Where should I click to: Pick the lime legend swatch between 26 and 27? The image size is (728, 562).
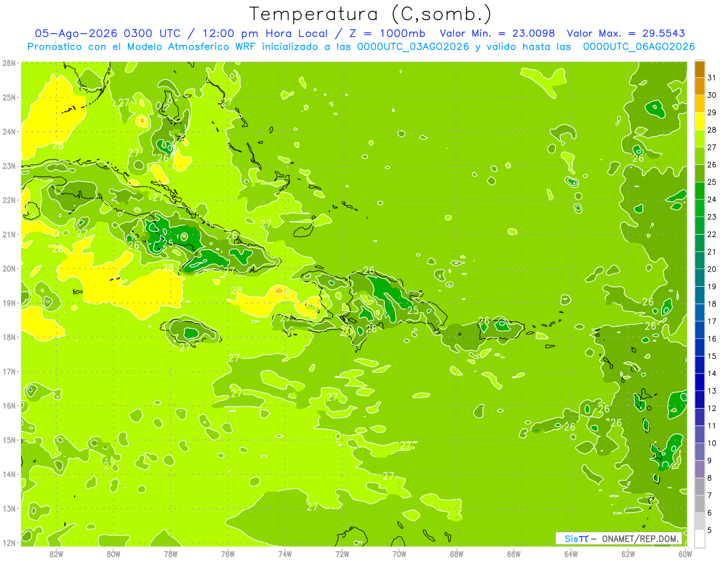click(x=699, y=156)
